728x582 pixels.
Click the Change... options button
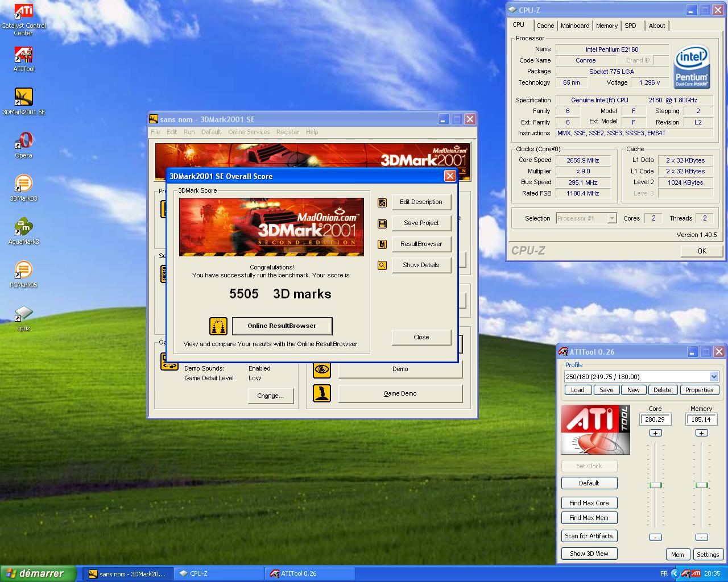click(270, 396)
